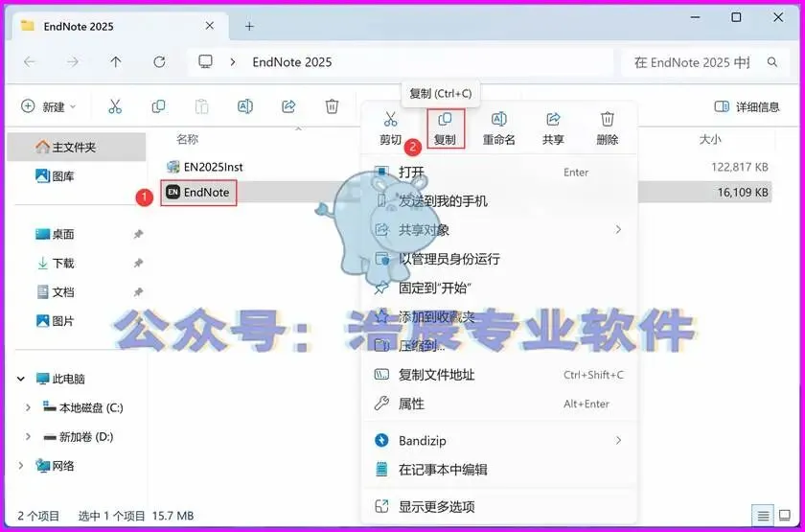Select 复制 in the context menu
This screenshot has width=805, height=532.
(x=445, y=128)
